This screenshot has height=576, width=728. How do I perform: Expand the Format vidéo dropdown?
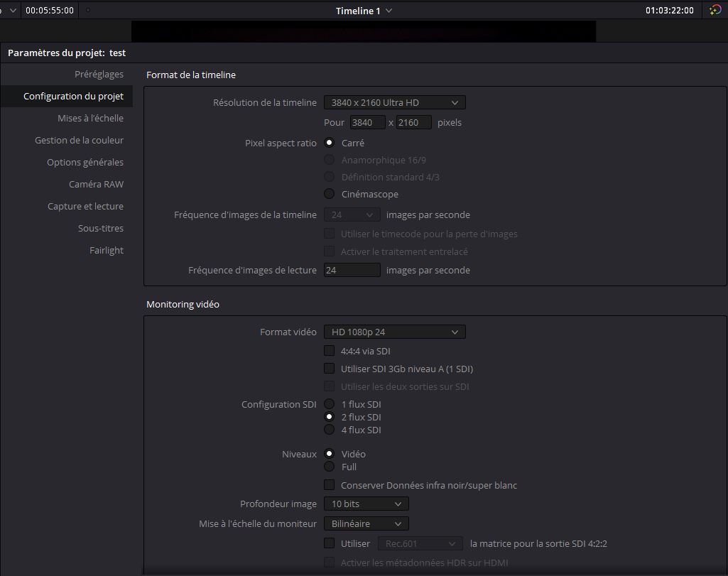click(394, 332)
